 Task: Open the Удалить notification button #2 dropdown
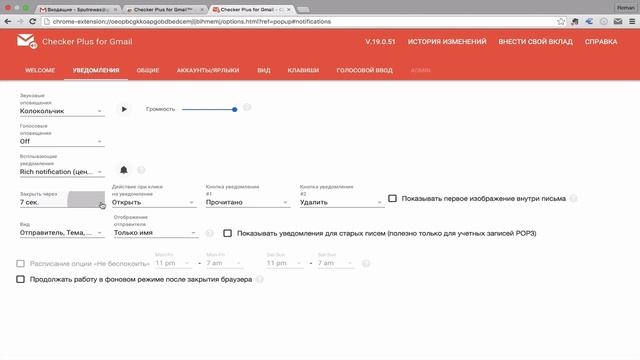[x=342, y=202]
